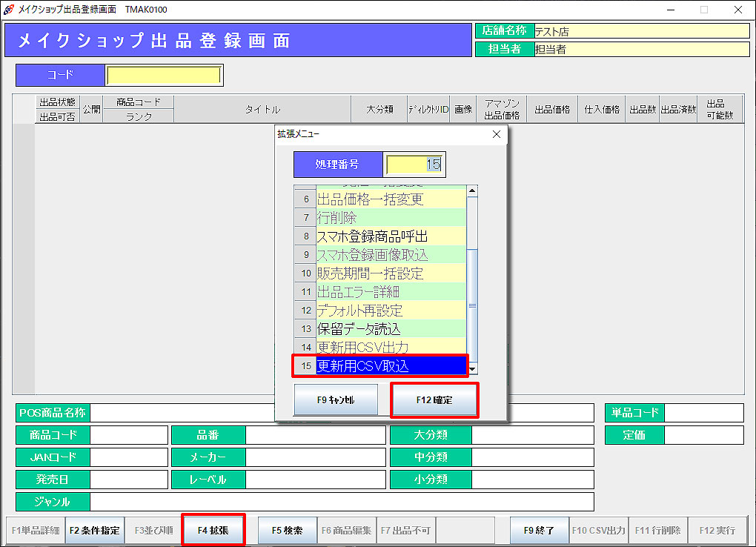
Task: Click the app icon in title bar
Action: click(x=9, y=10)
